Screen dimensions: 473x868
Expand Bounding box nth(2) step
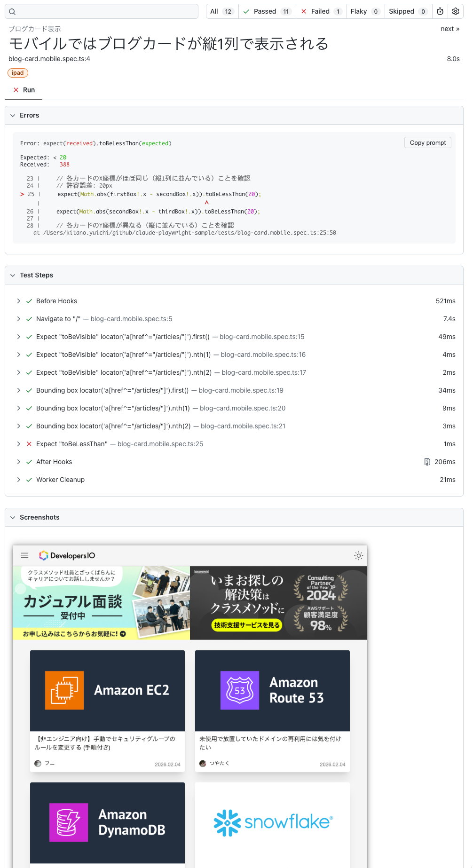click(19, 426)
